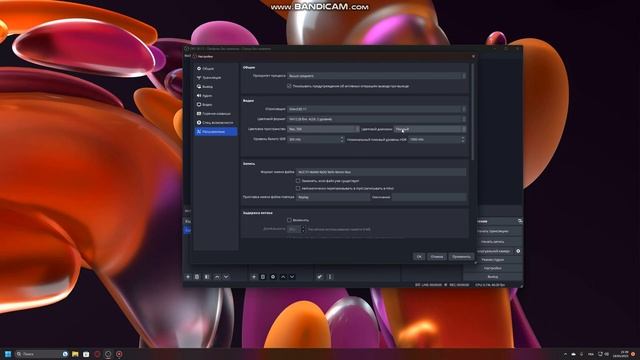Click the HDR nominal peak level stepper arrows
Viewport: 640px width, 360px height.
click(x=462, y=139)
